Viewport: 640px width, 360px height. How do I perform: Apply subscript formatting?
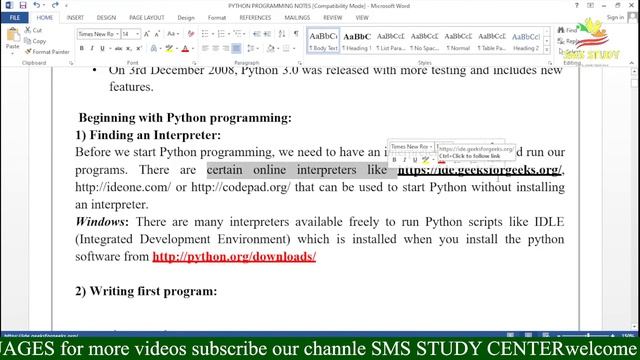[129, 49]
